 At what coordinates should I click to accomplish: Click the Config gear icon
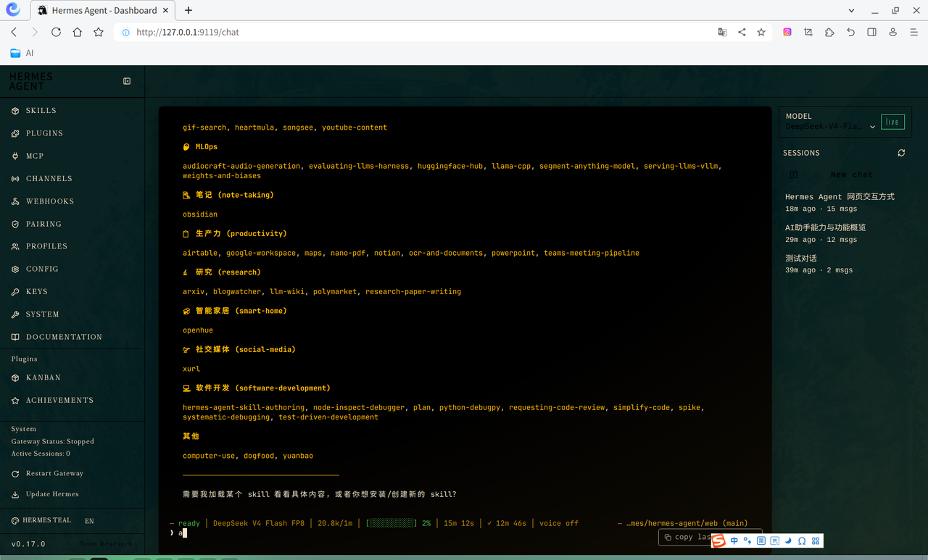click(x=15, y=269)
